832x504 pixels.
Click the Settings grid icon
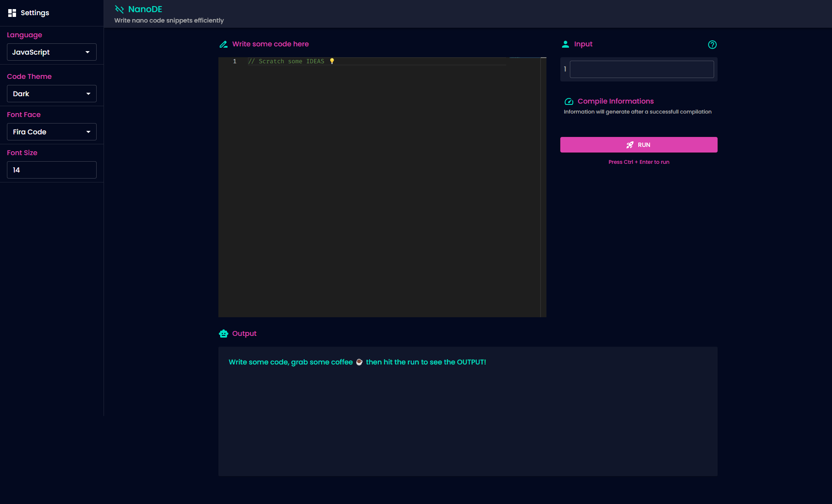(12, 13)
